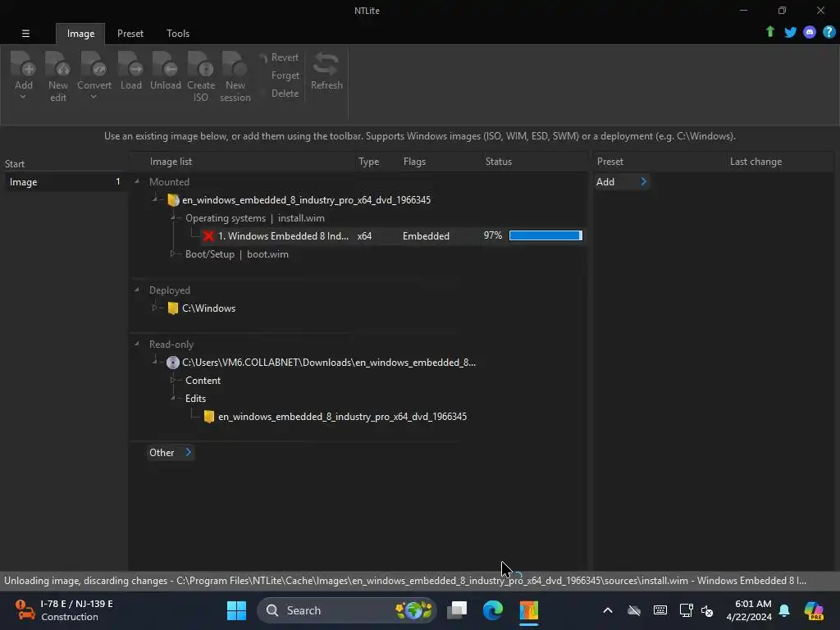Image resolution: width=840 pixels, height=630 pixels.
Task: Switch to the Tools tab
Action: (x=178, y=33)
